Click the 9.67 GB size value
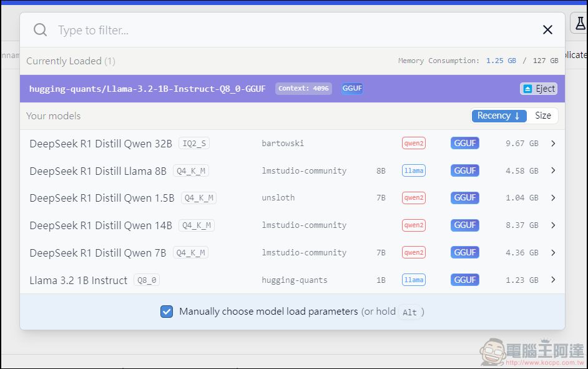Image resolution: width=588 pixels, height=369 pixels. coord(522,143)
